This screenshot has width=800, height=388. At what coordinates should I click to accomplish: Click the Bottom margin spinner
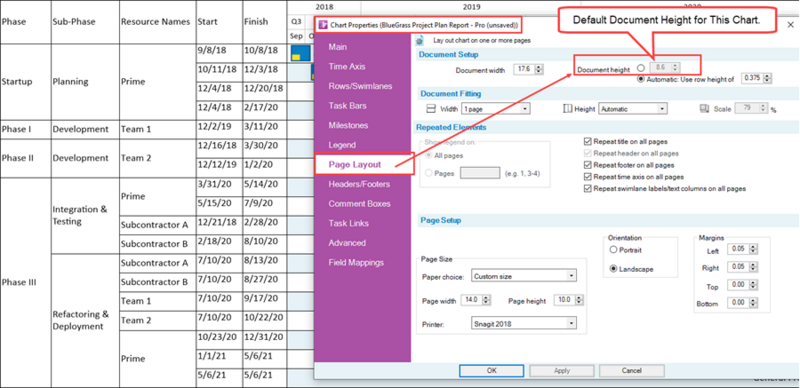754,303
